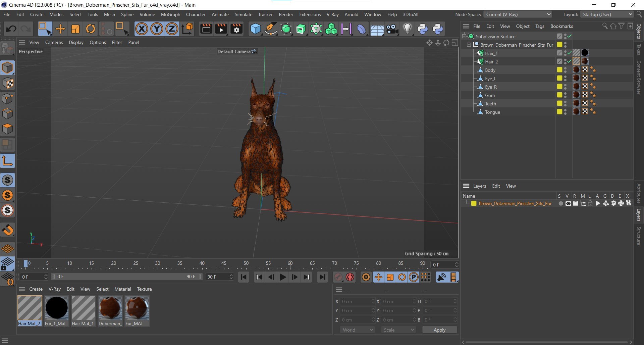Open the Layout Startup dropdown
Screen dimensions: 644x345
pyautogui.click(x=607, y=14)
